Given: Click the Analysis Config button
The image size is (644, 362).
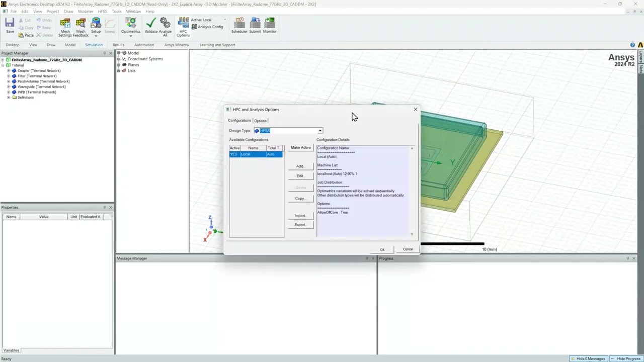Looking at the screenshot, I should point(207,27).
